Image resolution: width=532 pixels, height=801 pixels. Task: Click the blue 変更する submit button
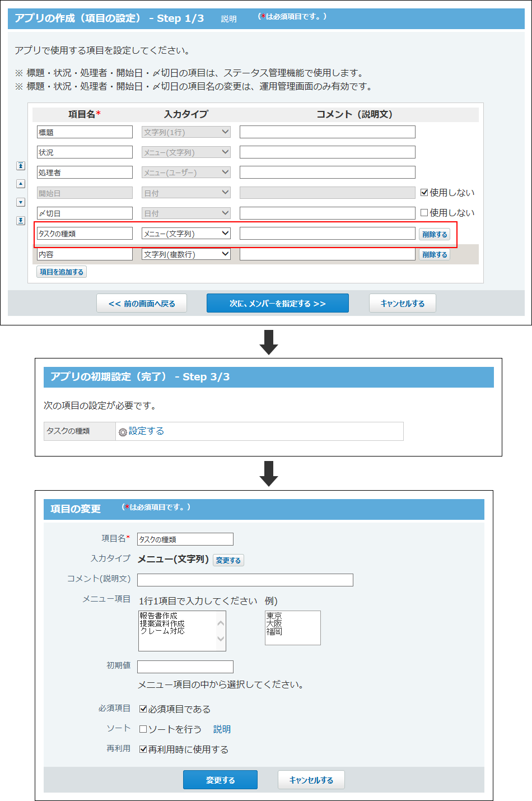click(x=220, y=780)
